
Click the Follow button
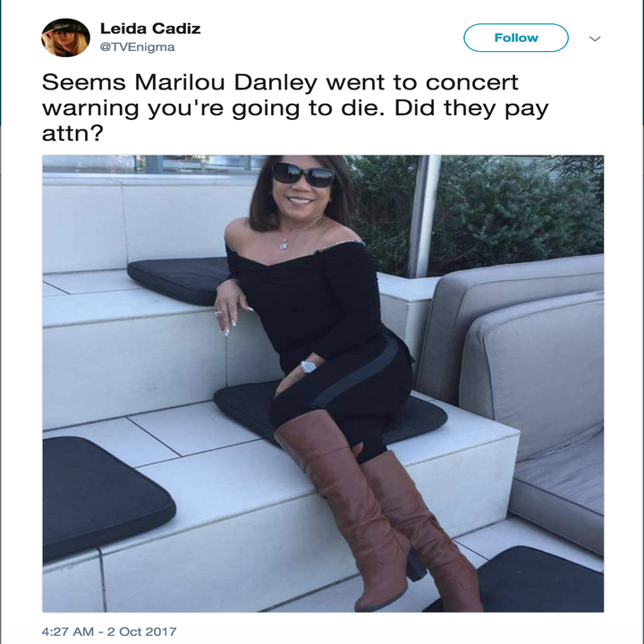[516, 38]
